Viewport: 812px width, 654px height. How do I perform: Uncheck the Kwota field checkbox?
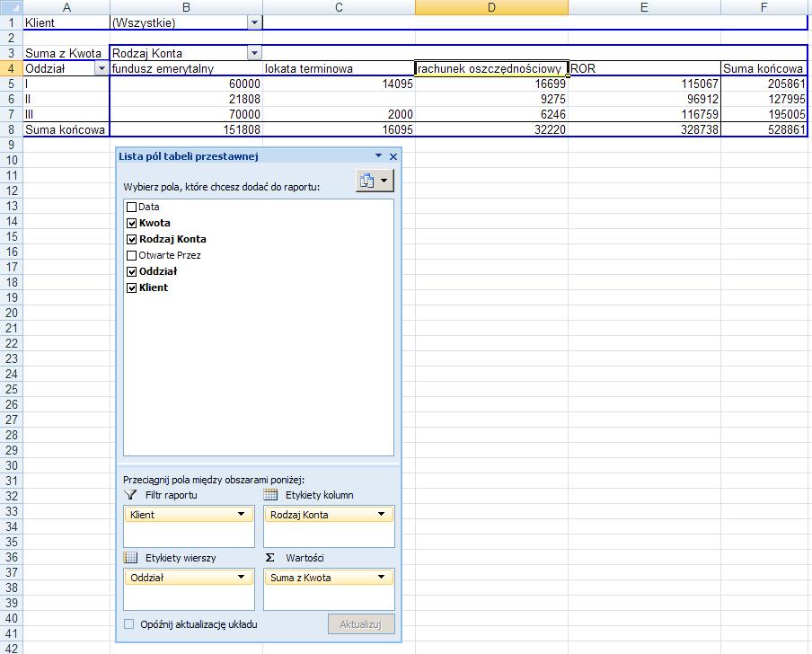pos(131,223)
